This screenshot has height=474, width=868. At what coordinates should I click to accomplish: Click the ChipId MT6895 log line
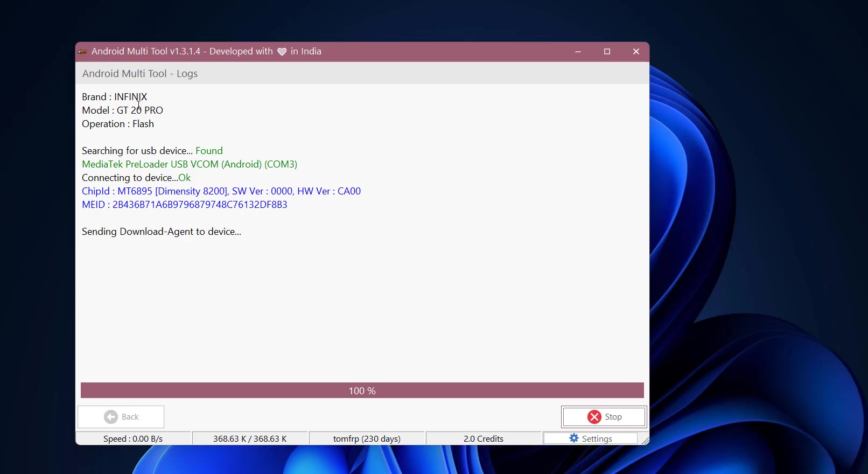(221, 191)
